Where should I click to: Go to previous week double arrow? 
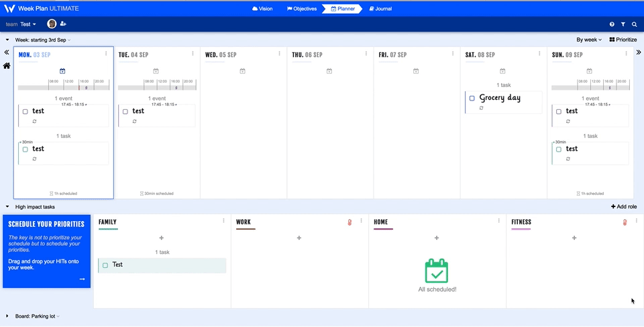[x=7, y=52]
